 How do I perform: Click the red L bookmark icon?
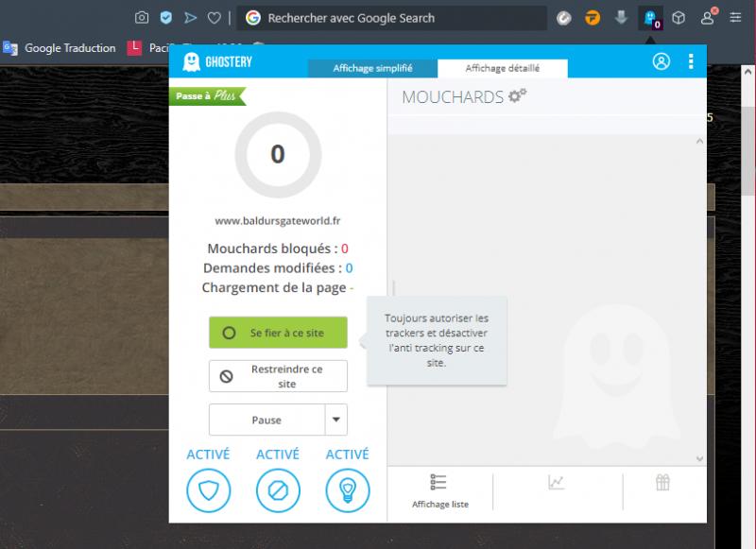point(134,47)
